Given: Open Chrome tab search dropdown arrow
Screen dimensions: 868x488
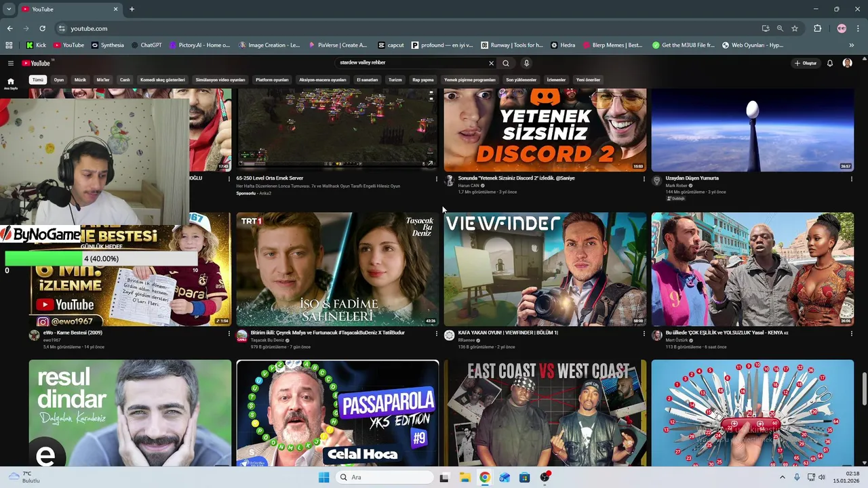Looking at the screenshot, I should click(9, 9).
